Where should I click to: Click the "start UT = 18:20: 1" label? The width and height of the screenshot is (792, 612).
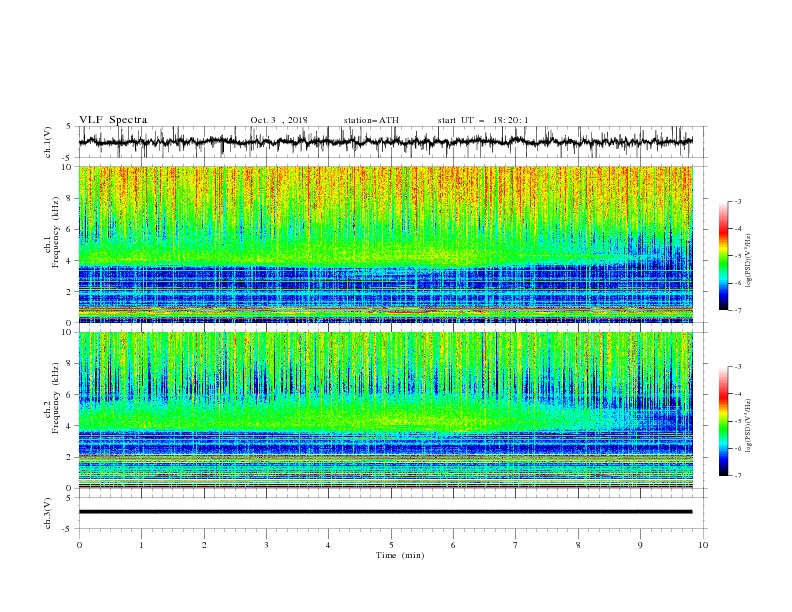pos(483,120)
